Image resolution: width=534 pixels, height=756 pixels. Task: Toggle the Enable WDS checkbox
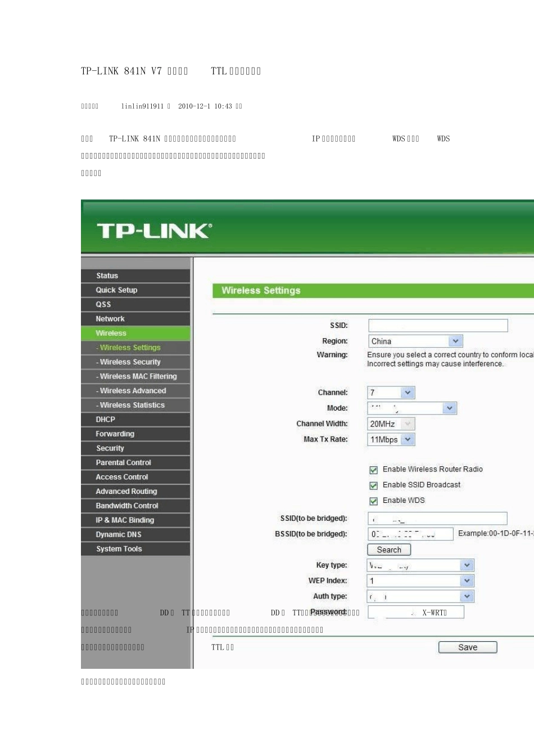click(373, 501)
